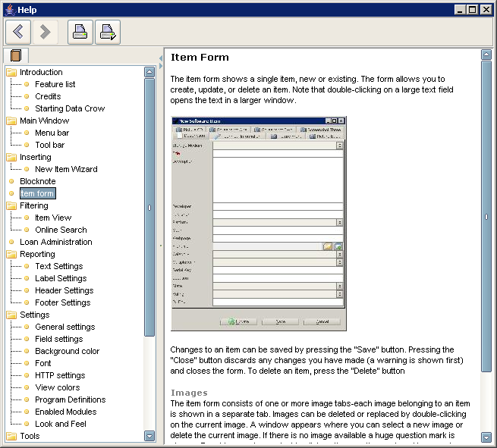Collapse the Main Window folder
497x448 pixels.
point(11,121)
